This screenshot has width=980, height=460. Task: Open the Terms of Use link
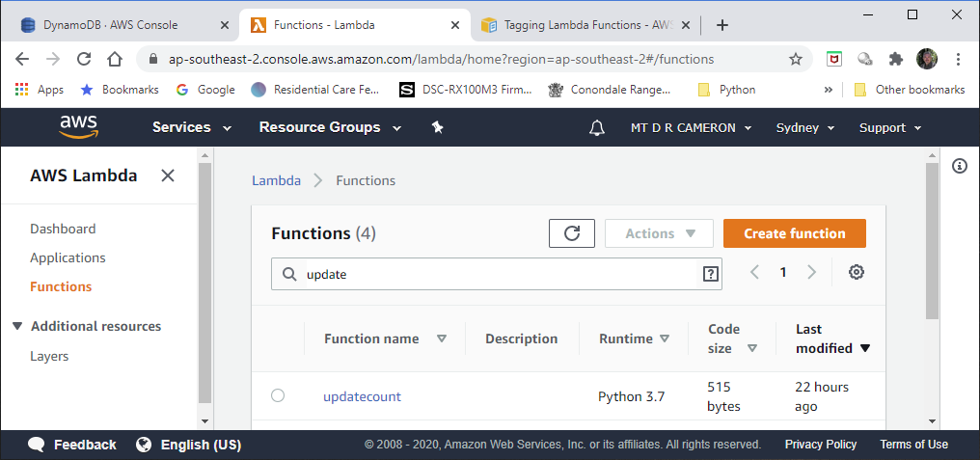(x=913, y=445)
